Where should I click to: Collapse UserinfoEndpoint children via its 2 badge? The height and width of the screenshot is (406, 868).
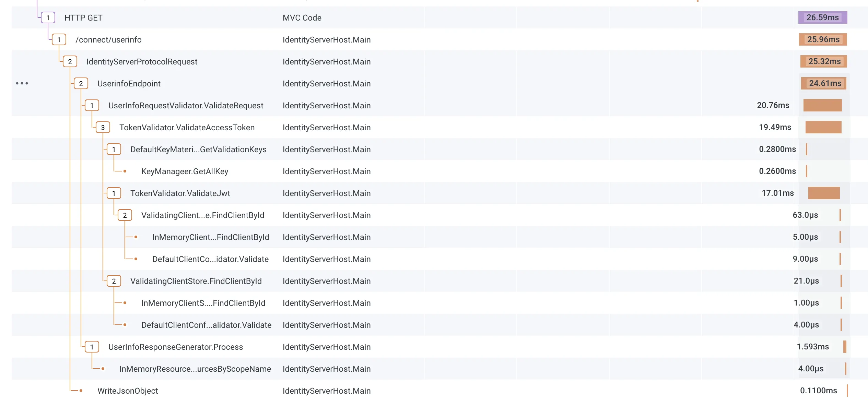pos(81,83)
